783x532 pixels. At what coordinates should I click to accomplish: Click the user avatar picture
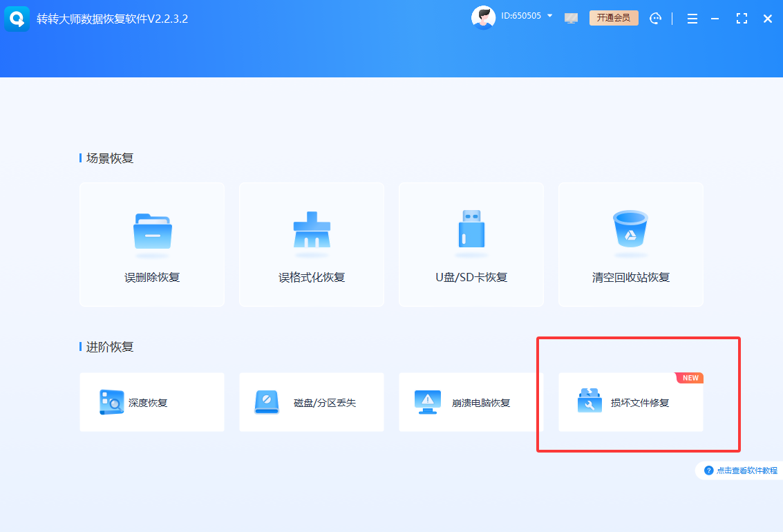coord(484,17)
